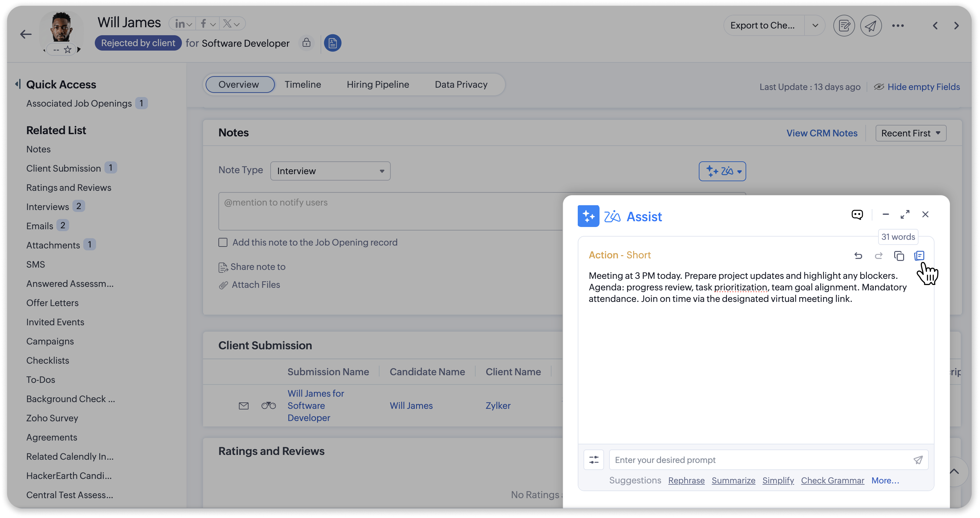Click the undo arrow in Assist panel

point(858,256)
